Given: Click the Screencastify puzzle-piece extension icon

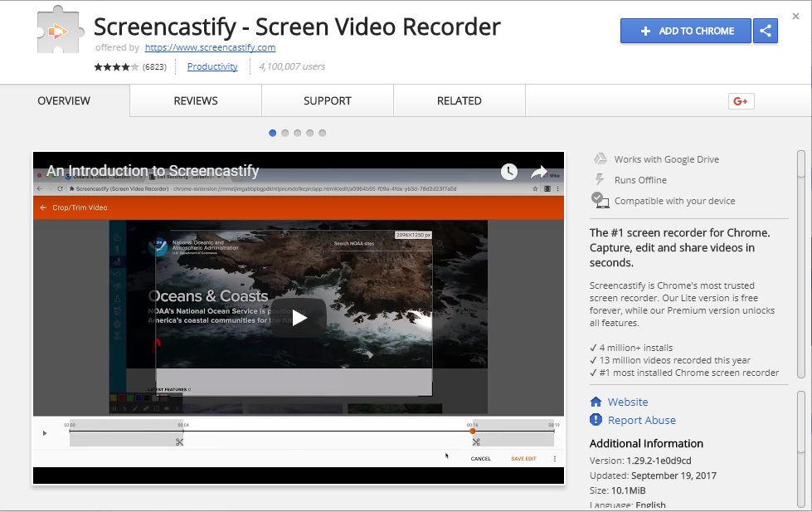Looking at the screenshot, I should pos(60,30).
